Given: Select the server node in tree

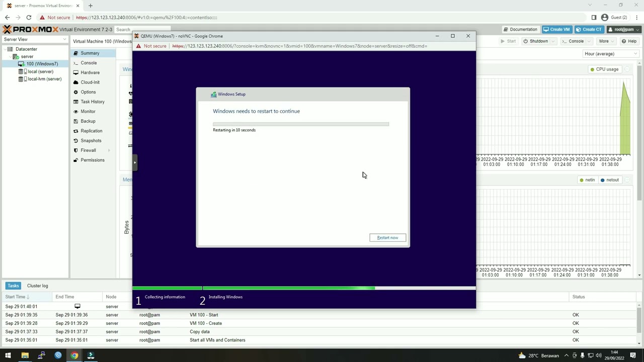Looking at the screenshot, I should (x=27, y=56).
